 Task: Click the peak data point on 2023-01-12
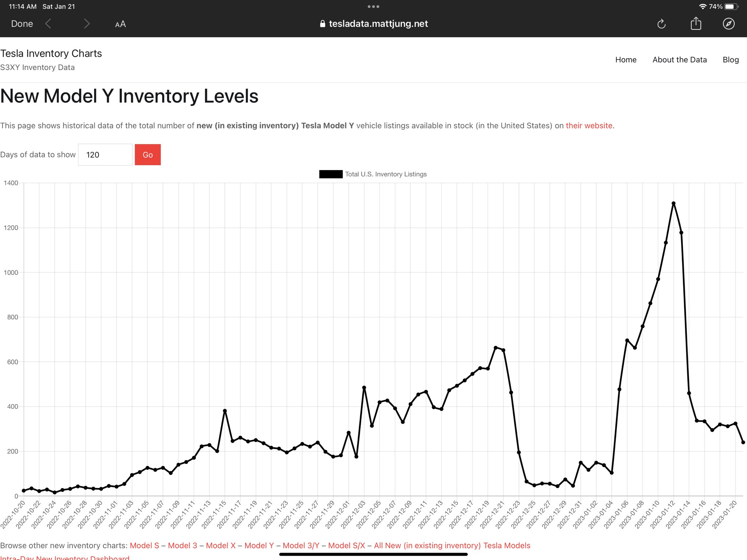[x=673, y=204]
